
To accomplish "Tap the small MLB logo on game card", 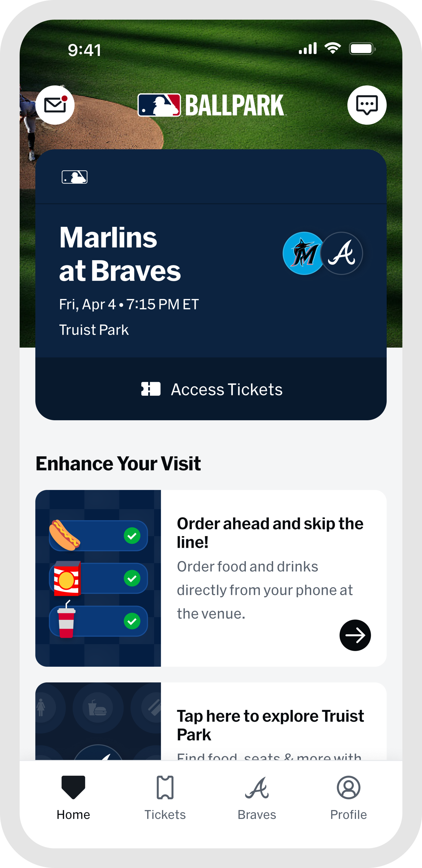I will [74, 177].
